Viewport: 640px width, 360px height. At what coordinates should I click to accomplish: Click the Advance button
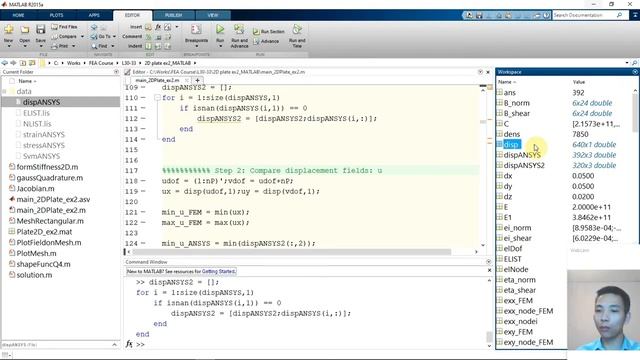pos(266,41)
